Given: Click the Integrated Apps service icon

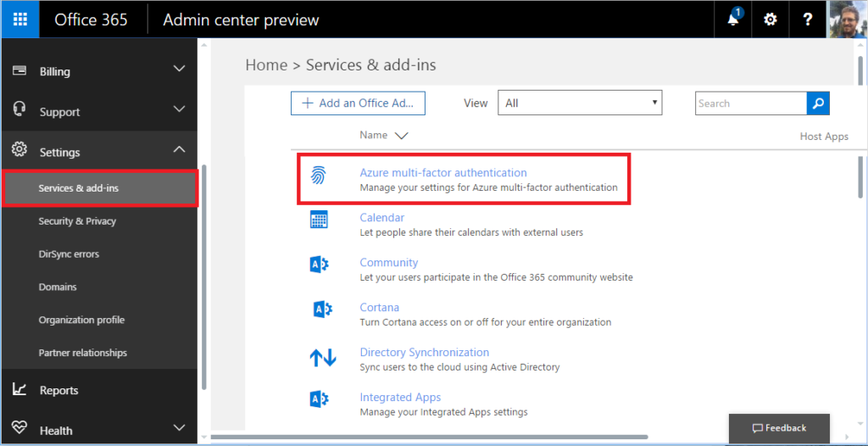Looking at the screenshot, I should 320,399.
